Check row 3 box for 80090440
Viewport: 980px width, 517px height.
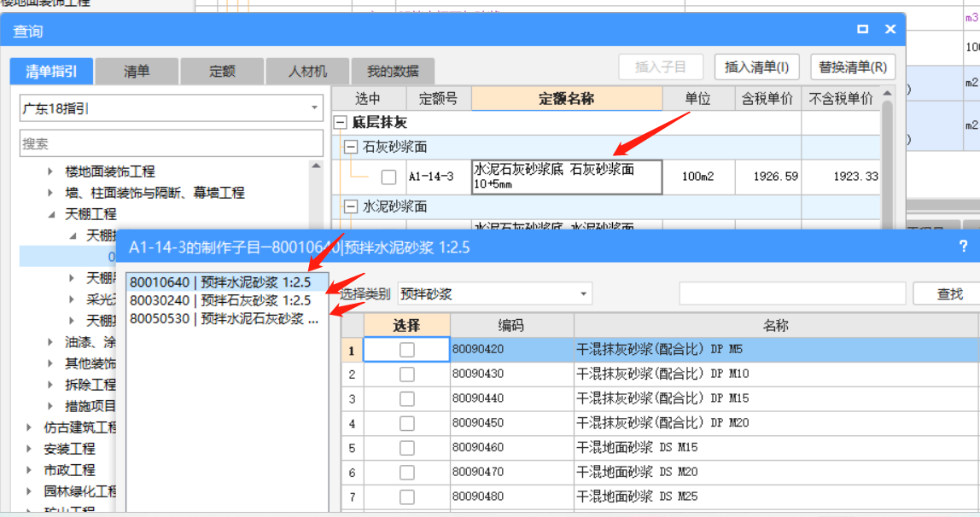pos(407,398)
